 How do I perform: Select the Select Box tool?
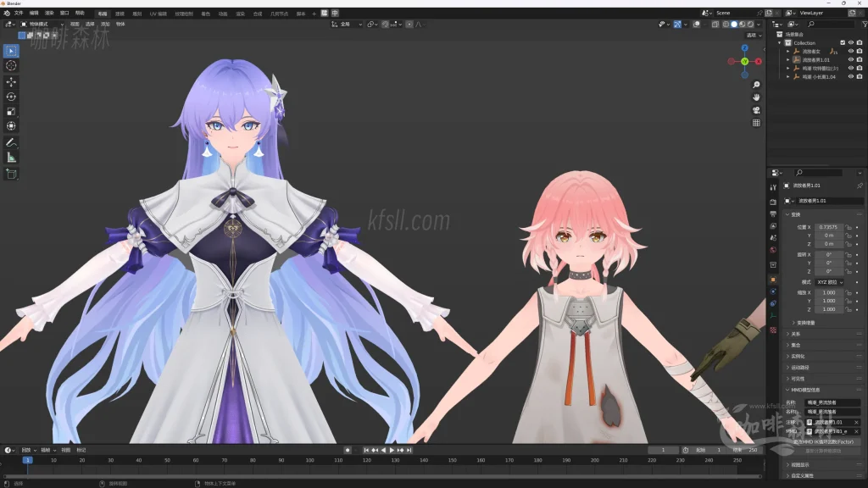[x=11, y=51]
